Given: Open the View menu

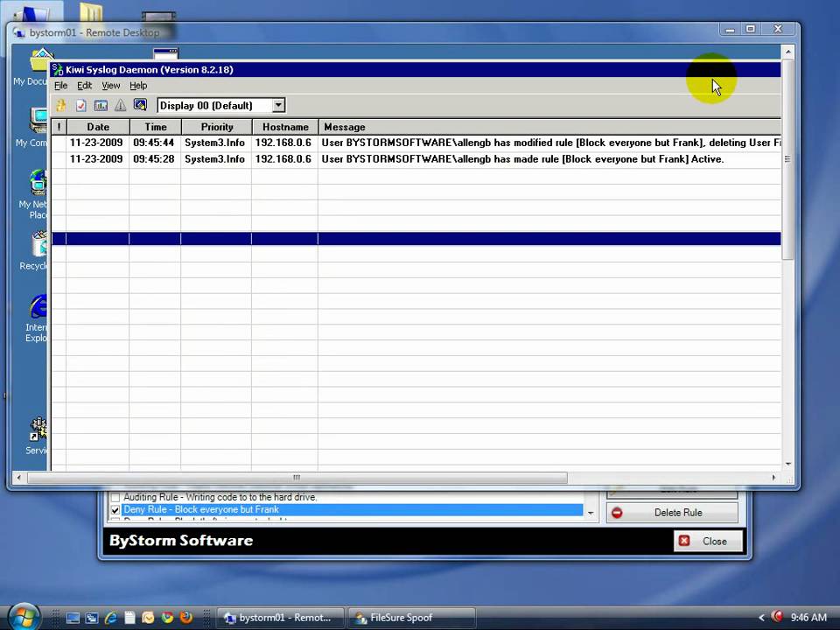Looking at the screenshot, I should (111, 86).
